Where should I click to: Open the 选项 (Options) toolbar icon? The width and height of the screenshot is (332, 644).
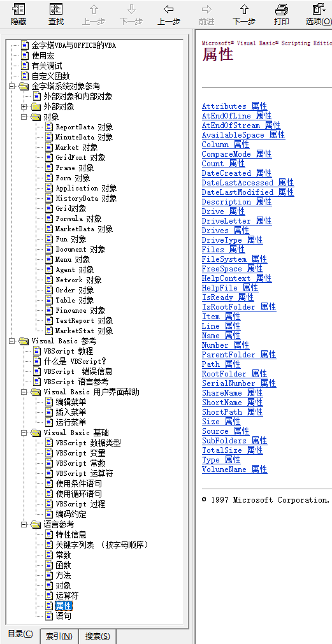tap(319, 9)
